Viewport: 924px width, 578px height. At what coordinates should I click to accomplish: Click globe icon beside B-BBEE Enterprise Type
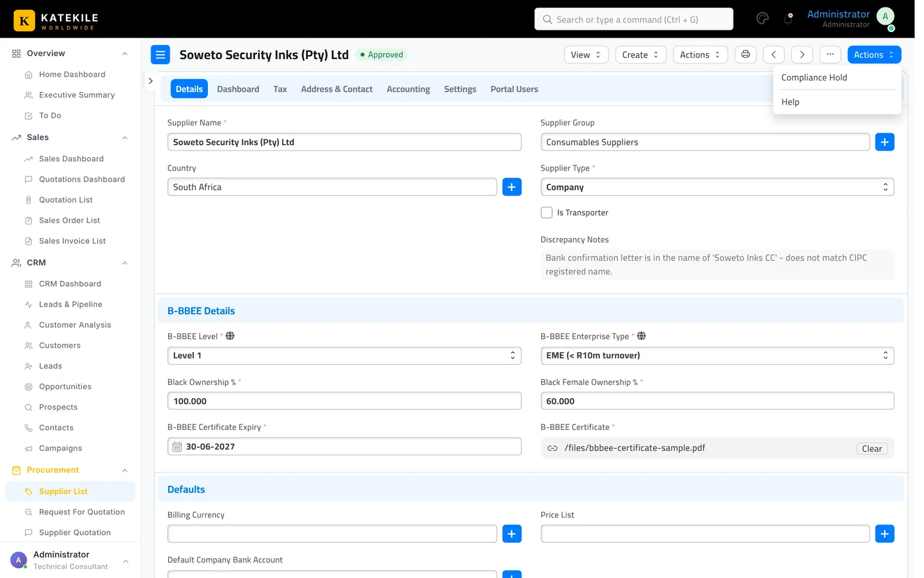641,336
